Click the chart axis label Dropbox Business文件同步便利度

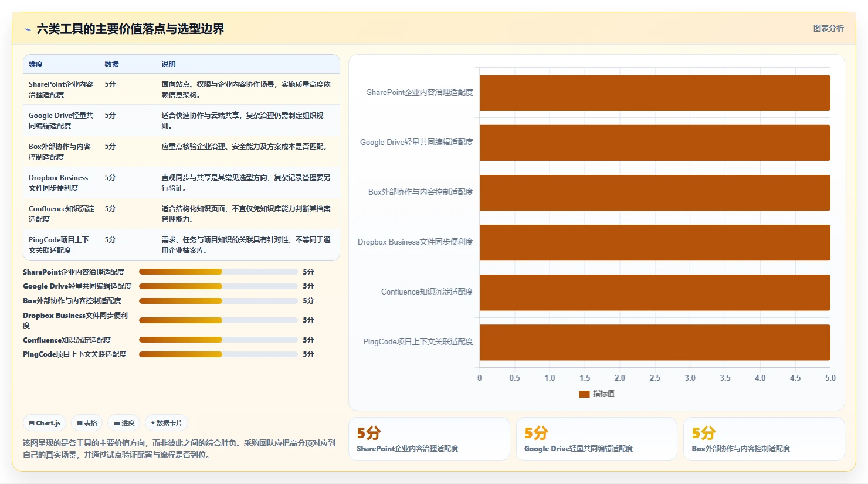[415, 242]
